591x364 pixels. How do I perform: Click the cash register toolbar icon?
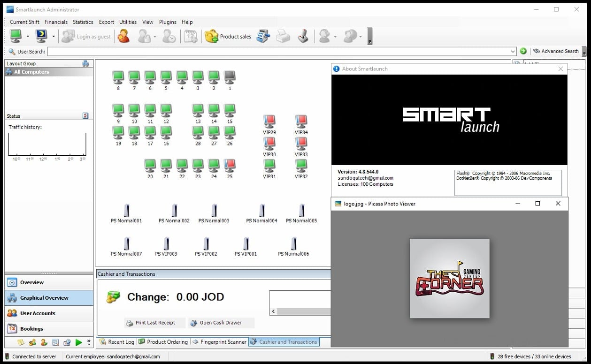coord(263,36)
